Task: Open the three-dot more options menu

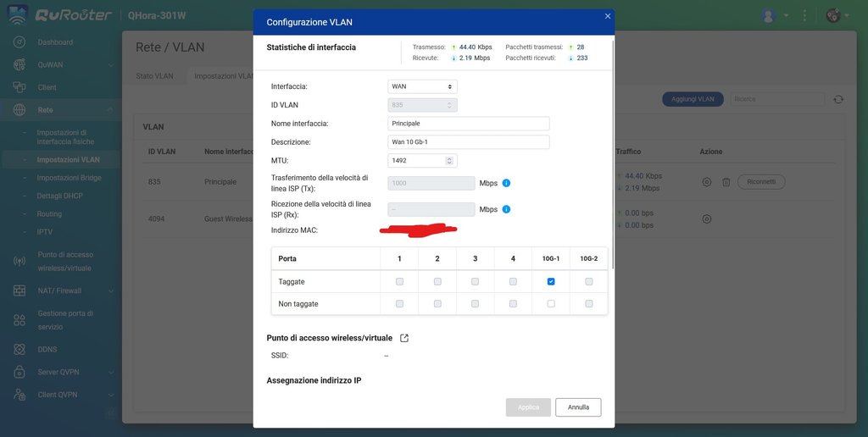Action: pos(804,15)
